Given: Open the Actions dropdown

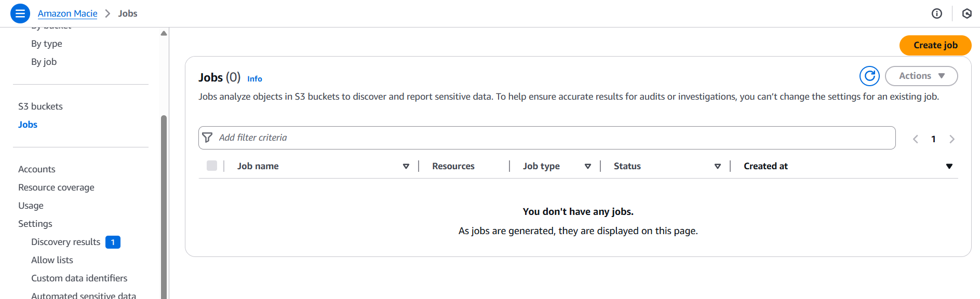Looking at the screenshot, I should point(921,76).
